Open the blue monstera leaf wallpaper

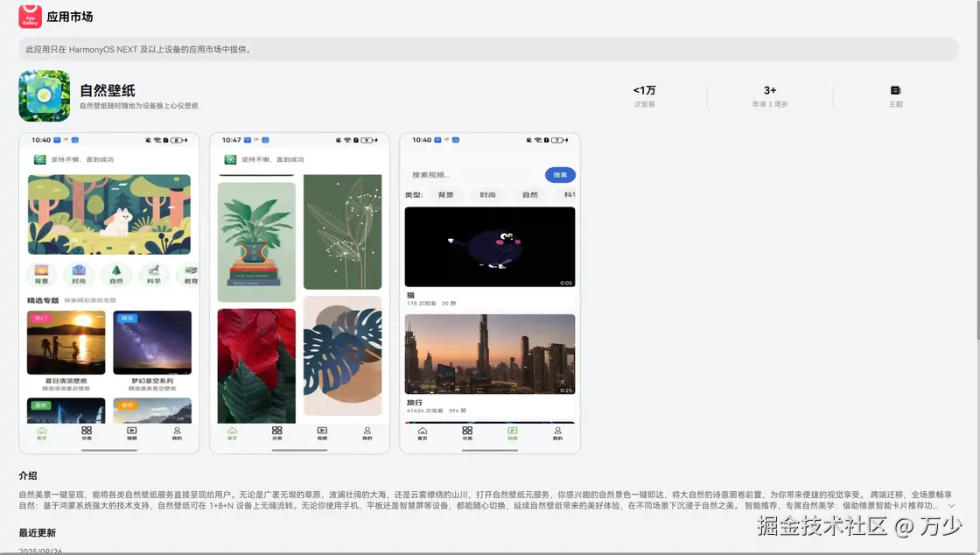click(342, 355)
